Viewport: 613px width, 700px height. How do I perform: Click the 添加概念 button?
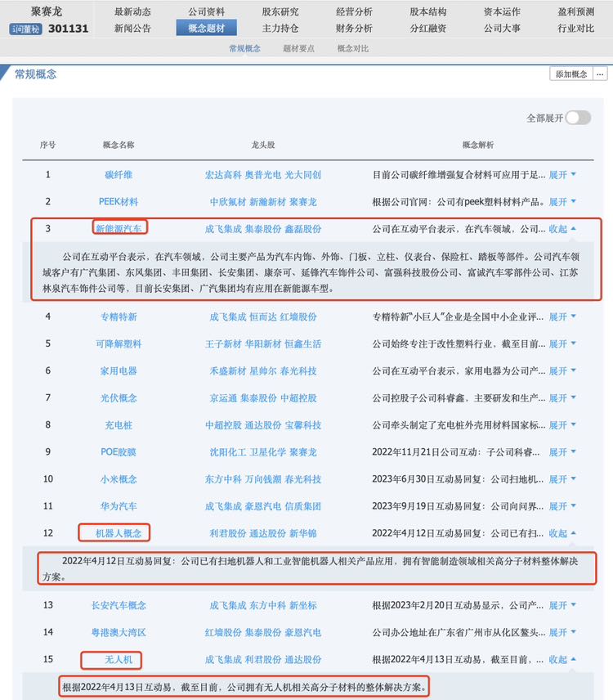click(x=571, y=74)
